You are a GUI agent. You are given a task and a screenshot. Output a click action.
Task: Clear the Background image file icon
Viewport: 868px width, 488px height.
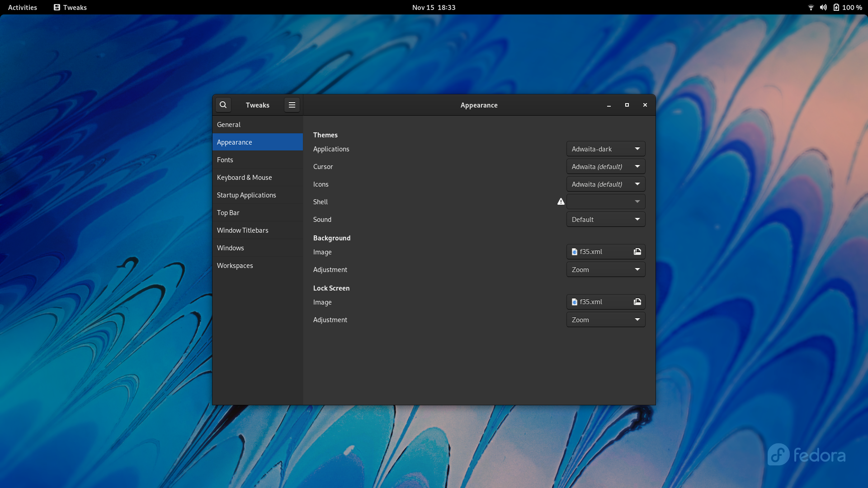point(637,252)
